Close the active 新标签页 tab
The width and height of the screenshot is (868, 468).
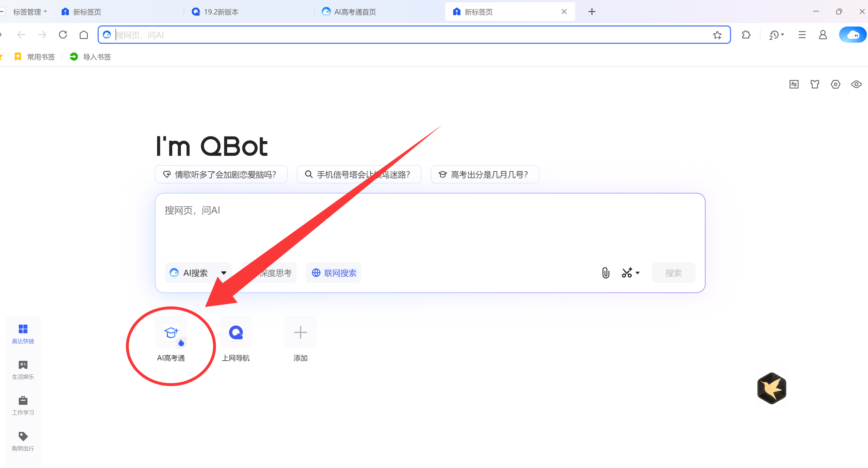tap(564, 12)
